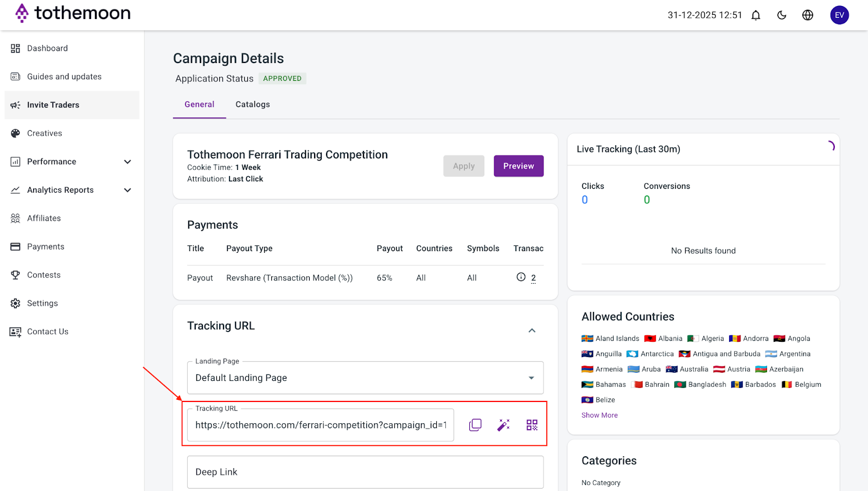Click the Dashboard grid icon
868x491 pixels.
tap(15, 48)
